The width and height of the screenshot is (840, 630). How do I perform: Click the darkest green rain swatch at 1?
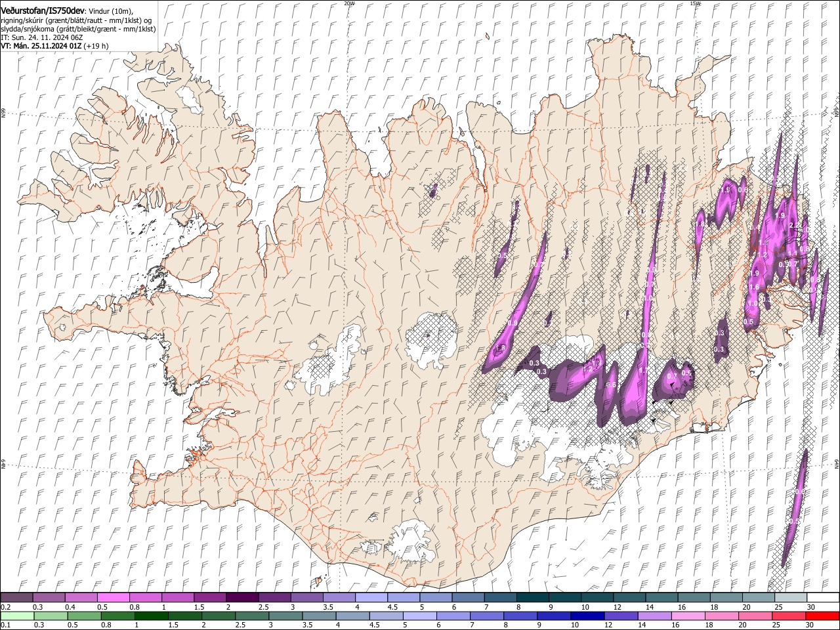151,616
